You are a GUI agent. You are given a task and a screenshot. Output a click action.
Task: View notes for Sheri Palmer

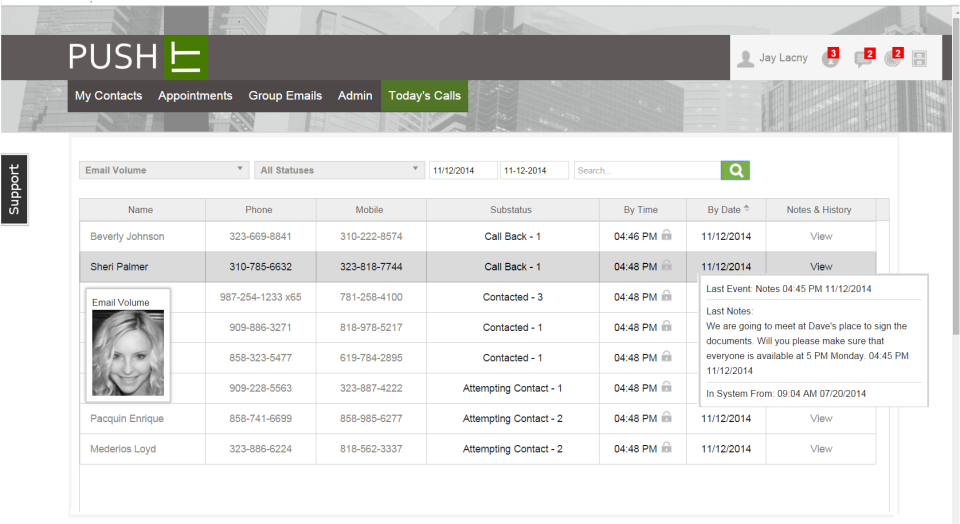821,267
